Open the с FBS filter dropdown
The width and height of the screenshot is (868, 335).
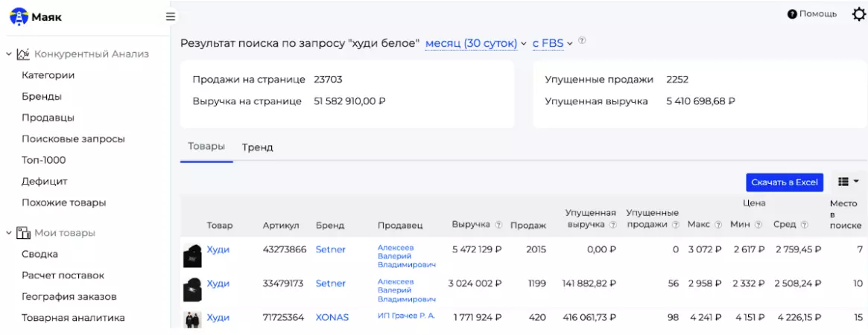coord(552,44)
